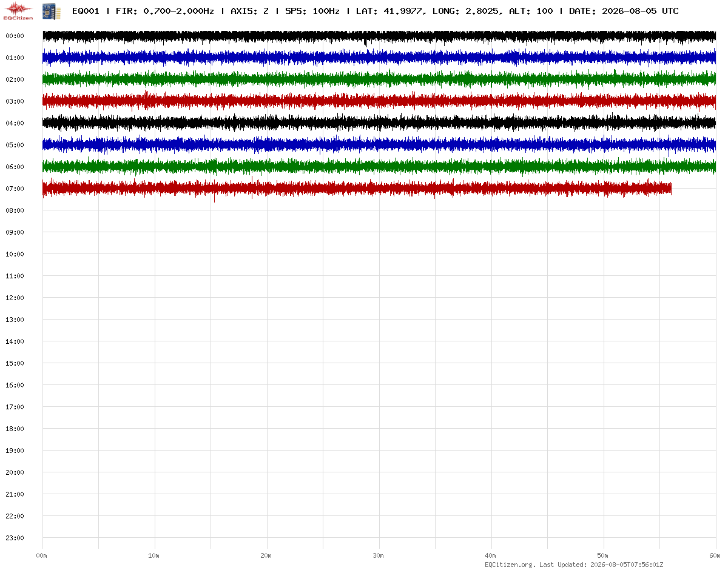Click the 60m minute axis label
The image size is (728, 570).
(715, 555)
